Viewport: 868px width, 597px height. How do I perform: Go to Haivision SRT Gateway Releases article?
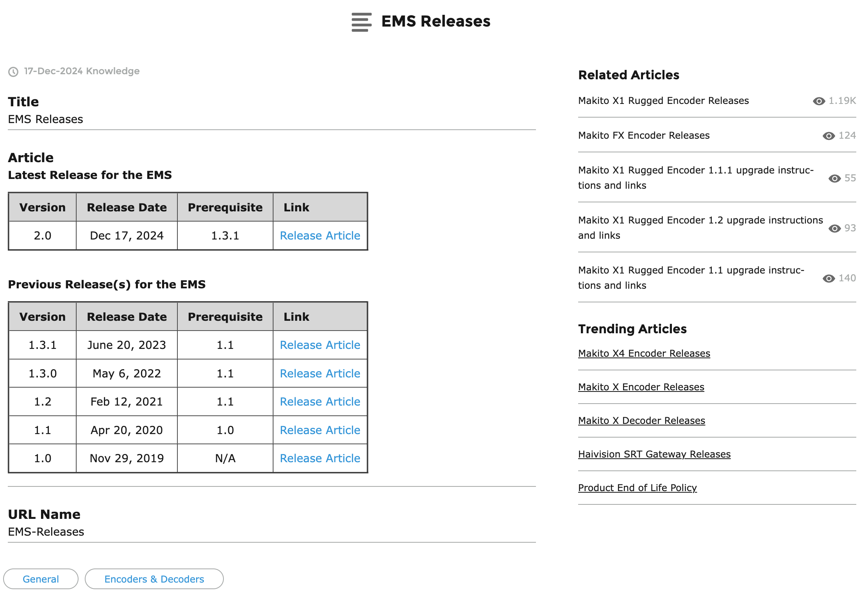coord(654,454)
